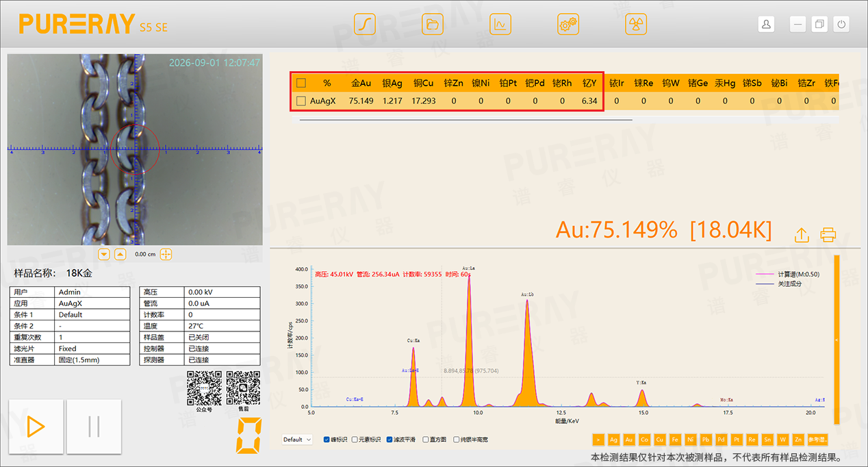Screen dimensions: 868x467
Task: Select the Sn element button
Action: [x=768, y=440]
